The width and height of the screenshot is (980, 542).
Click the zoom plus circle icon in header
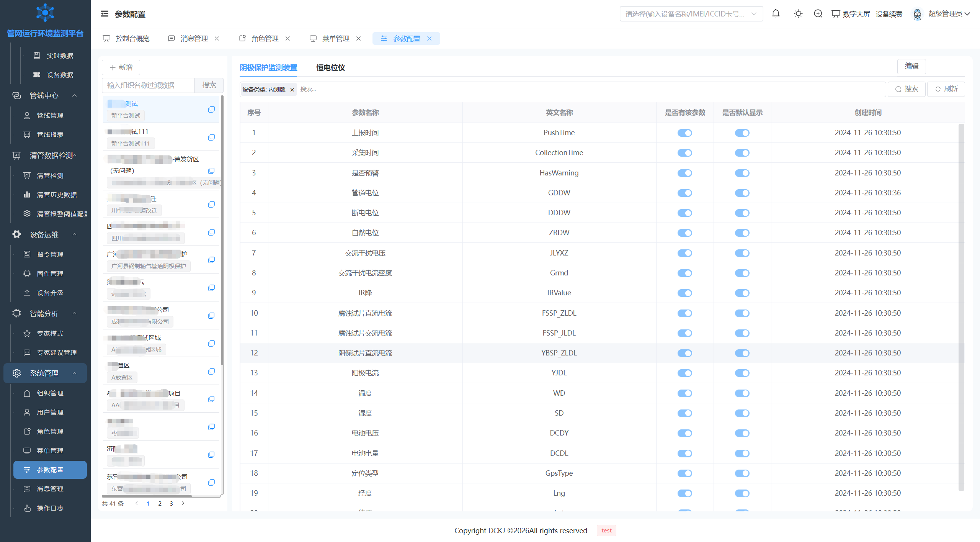(818, 14)
